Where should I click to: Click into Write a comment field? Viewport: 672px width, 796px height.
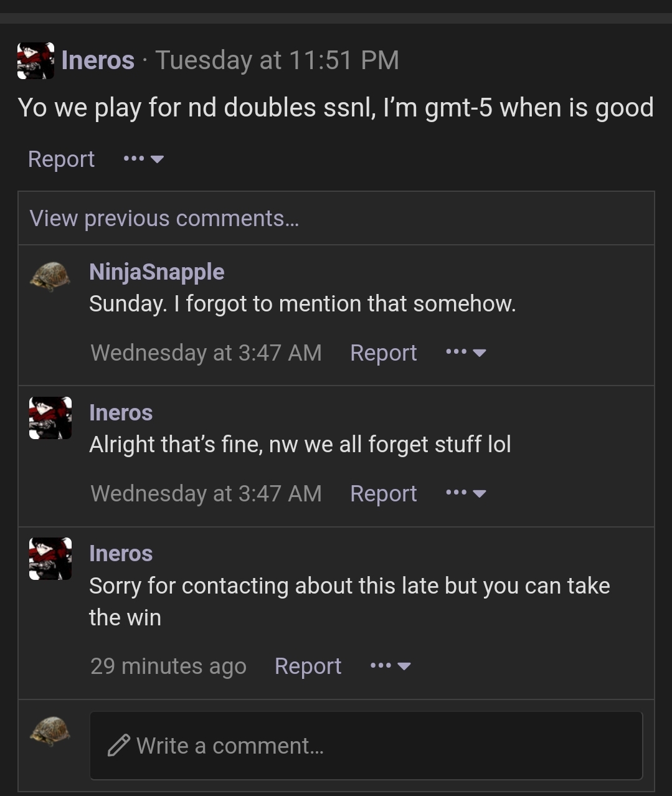pos(366,746)
